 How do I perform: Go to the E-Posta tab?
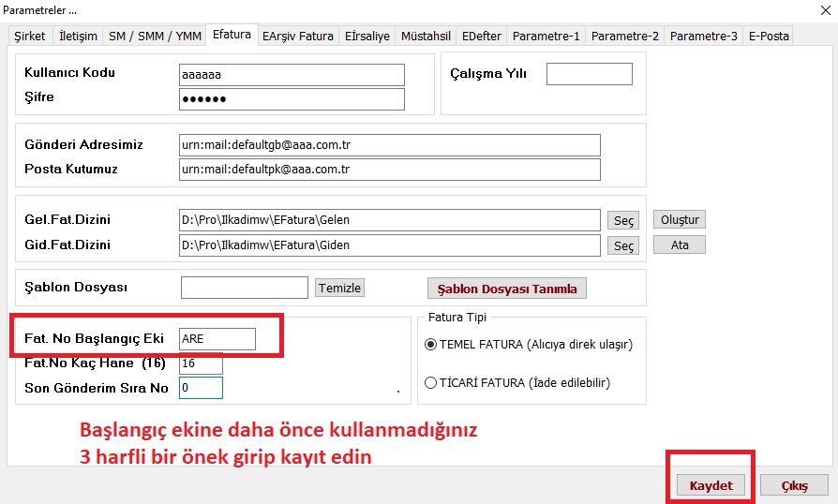768,37
